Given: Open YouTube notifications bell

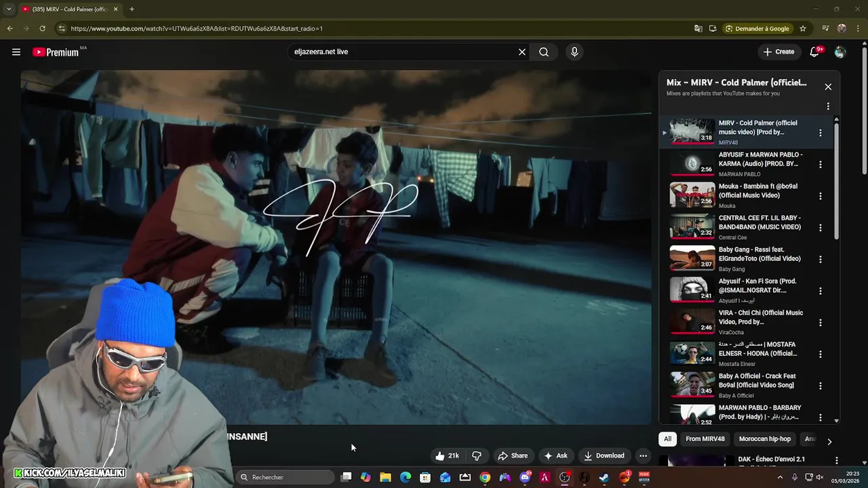Looking at the screenshot, I should click(x=815, y=52).
